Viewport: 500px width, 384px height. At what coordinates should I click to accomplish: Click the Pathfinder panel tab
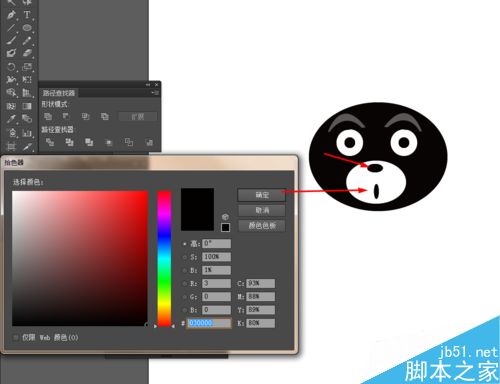[x=59, y=93]
